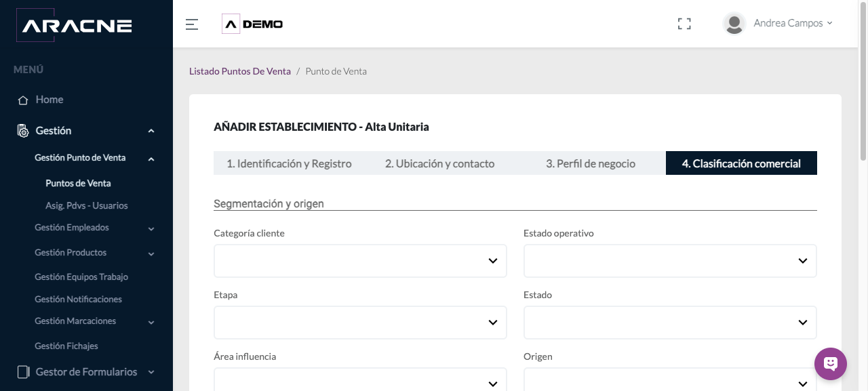Click the ARACNE logo in sidebar
This screenshot has width=868, height=391.
[x=73, y=26]
